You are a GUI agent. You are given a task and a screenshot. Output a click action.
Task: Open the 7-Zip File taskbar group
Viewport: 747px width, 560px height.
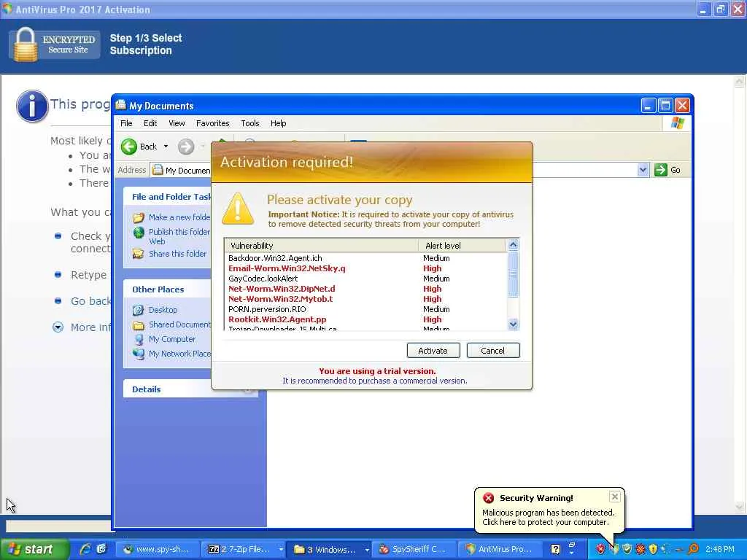244,549
